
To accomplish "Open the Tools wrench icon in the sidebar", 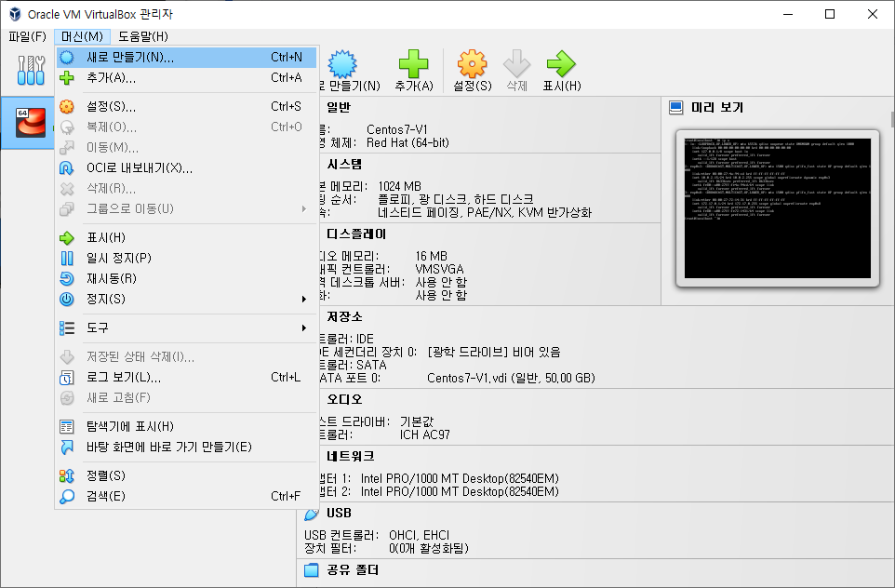I will (31, 70).
